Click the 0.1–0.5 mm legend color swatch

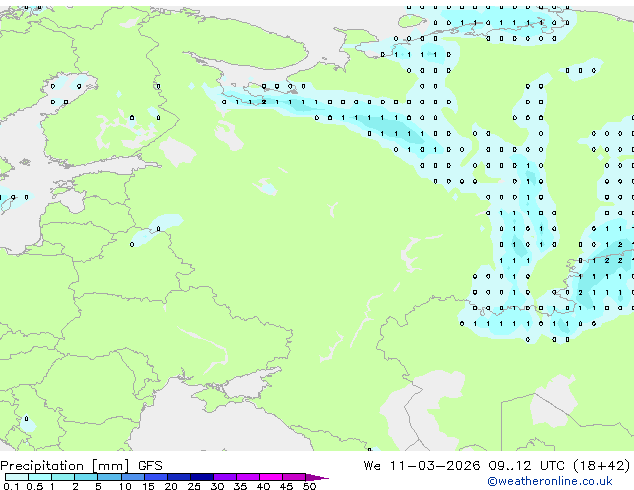coord(17,477)
